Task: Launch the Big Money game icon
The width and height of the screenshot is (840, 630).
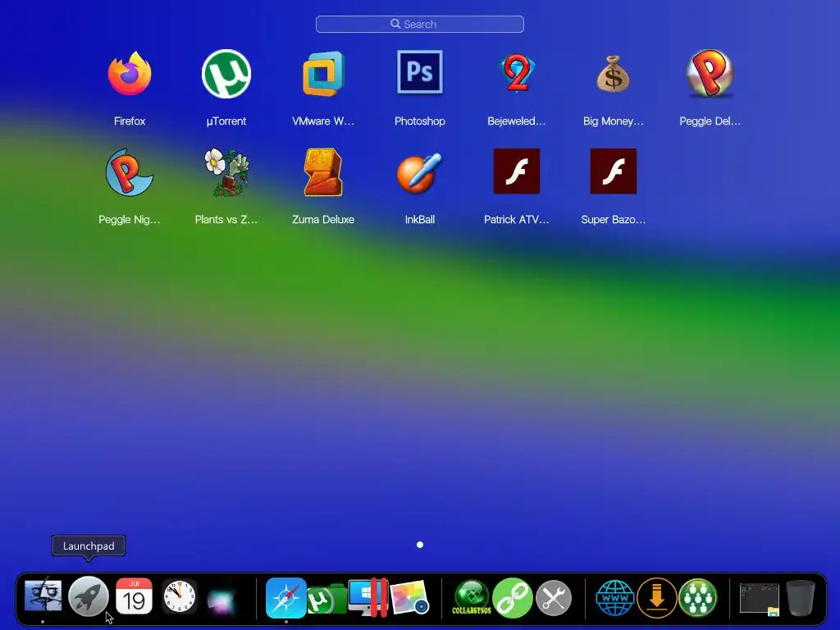Action: coord(614,73)
